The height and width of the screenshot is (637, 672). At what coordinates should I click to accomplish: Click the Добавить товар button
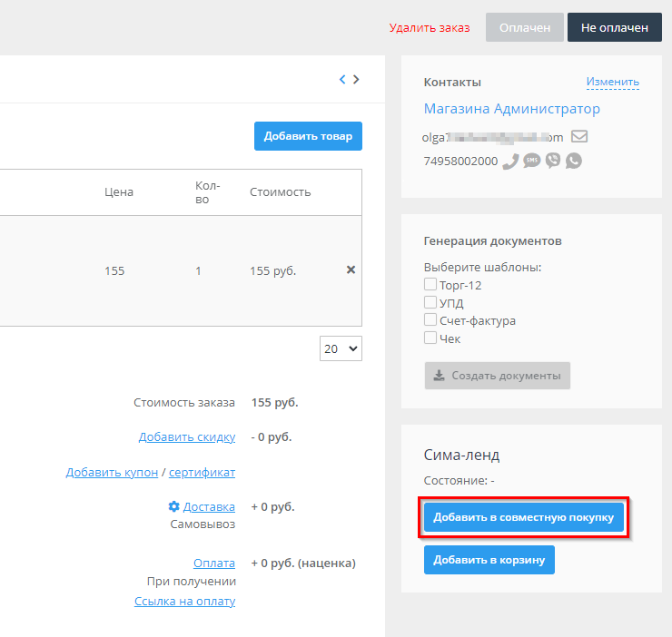coord(308,136)
